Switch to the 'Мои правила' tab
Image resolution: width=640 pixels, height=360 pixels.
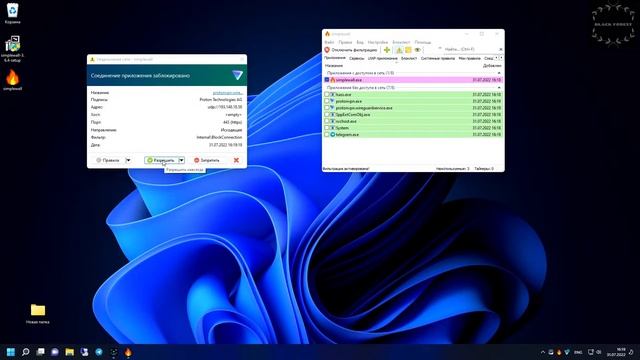click(x=469, y=58)
